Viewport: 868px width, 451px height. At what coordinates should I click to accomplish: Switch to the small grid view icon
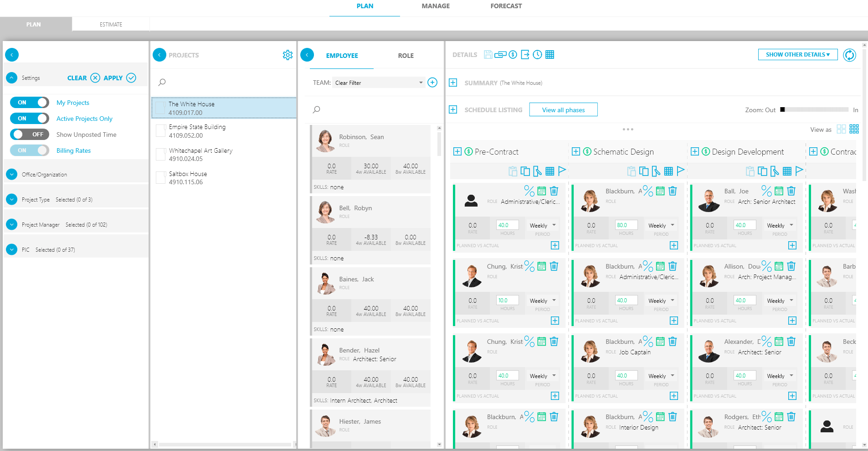coord(854,129)
